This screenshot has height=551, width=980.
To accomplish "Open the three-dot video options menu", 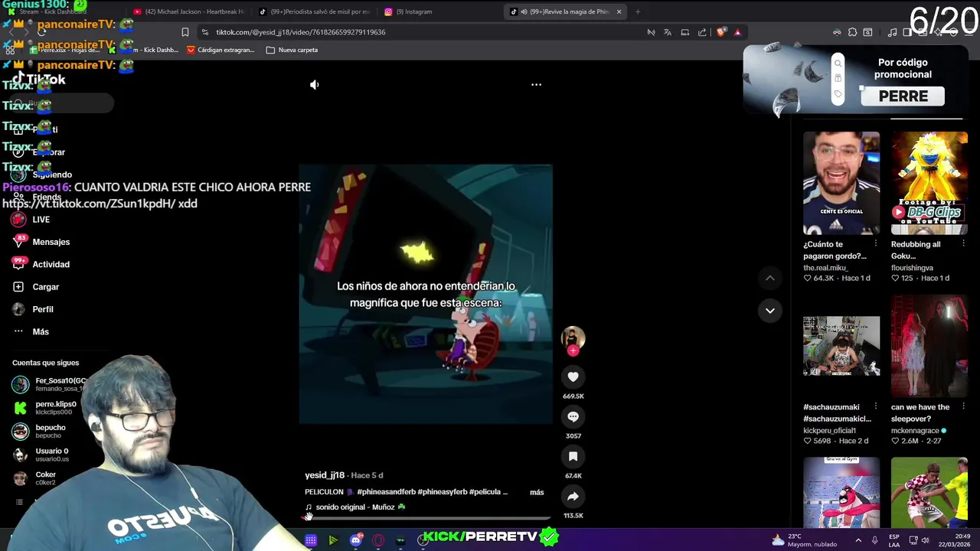I will (536, 85).
